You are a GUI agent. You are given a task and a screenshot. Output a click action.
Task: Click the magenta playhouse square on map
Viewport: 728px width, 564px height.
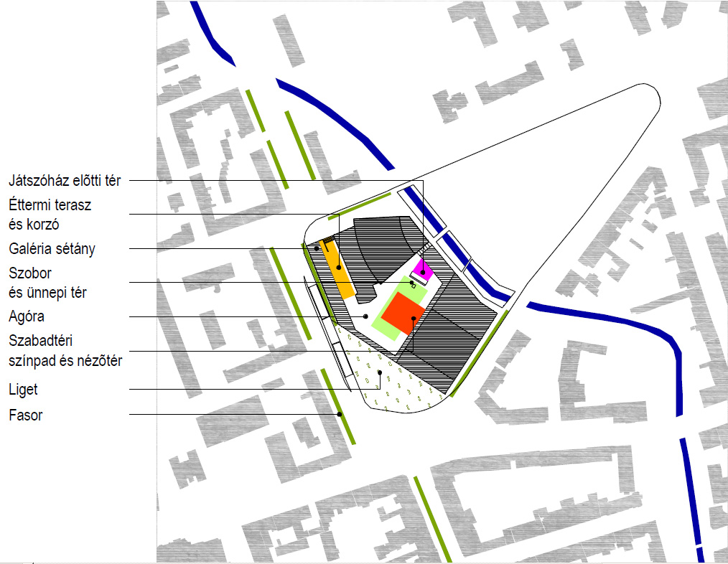pyautogui.click(x=423, y=269)
